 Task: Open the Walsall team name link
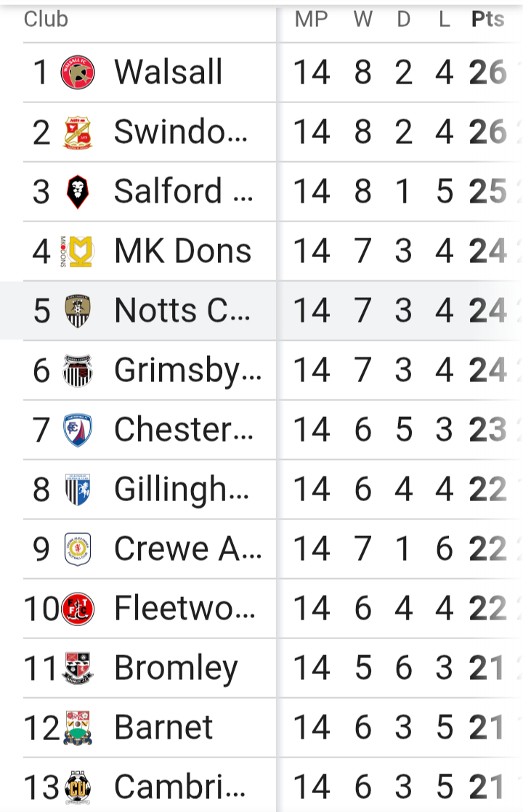pyautogui.click(x=169, y=73)
